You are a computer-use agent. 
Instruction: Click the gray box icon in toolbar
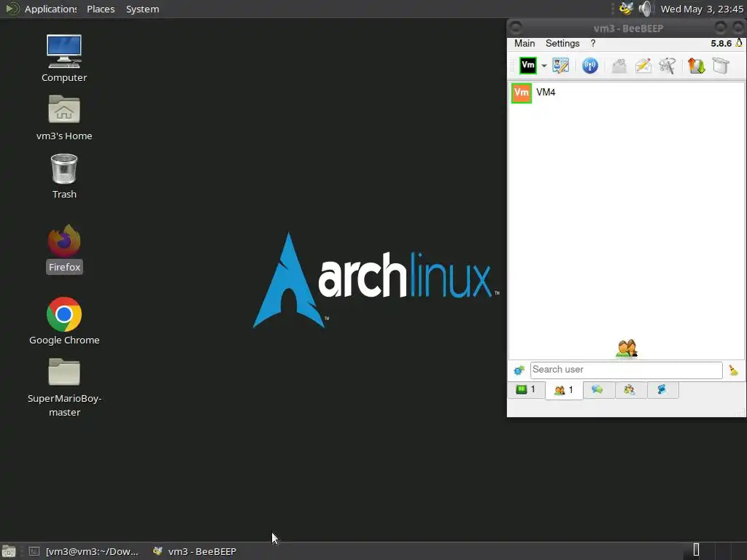click(x=721, y=65)
